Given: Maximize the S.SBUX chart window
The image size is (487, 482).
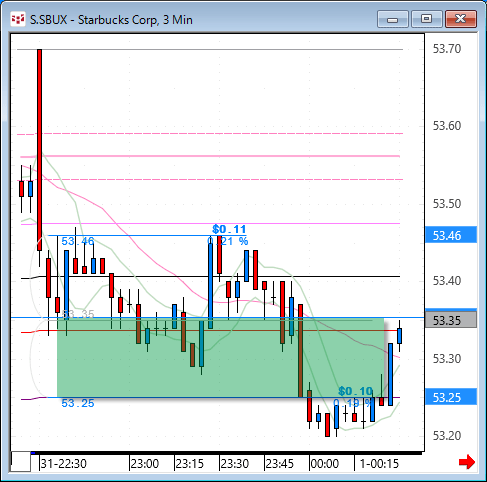Looking at the screenshot, I should tap(427, 19).
